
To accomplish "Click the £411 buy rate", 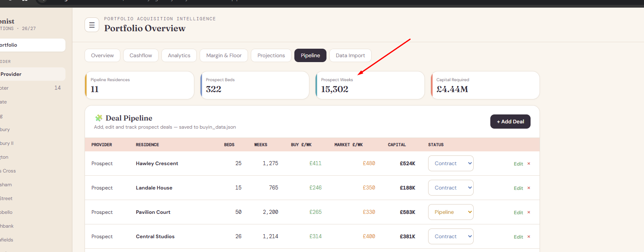I will 315,164.
